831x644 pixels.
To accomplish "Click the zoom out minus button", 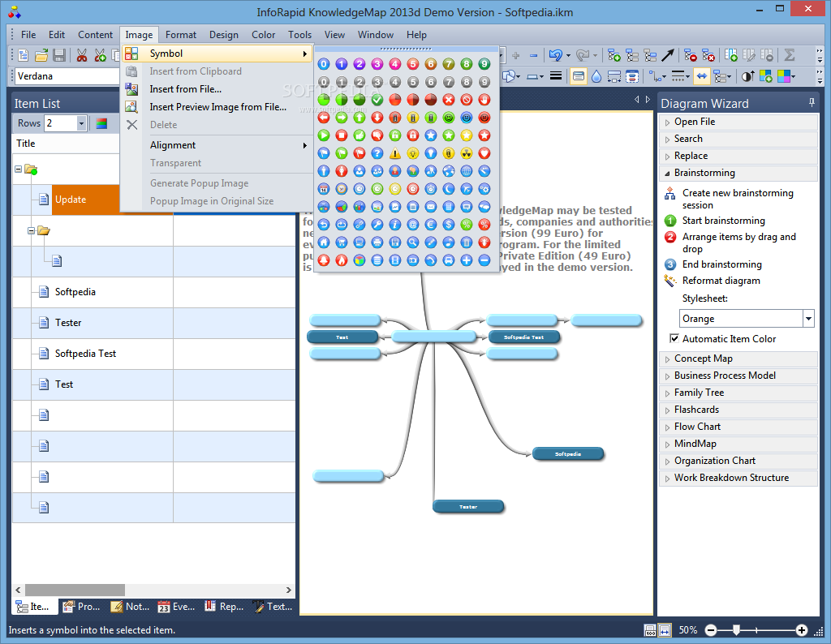I will coord(711,630).
